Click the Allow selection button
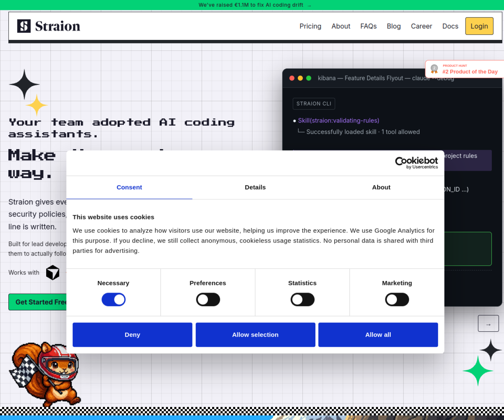Screen dimensions: 504x420 tap(255, 335)
